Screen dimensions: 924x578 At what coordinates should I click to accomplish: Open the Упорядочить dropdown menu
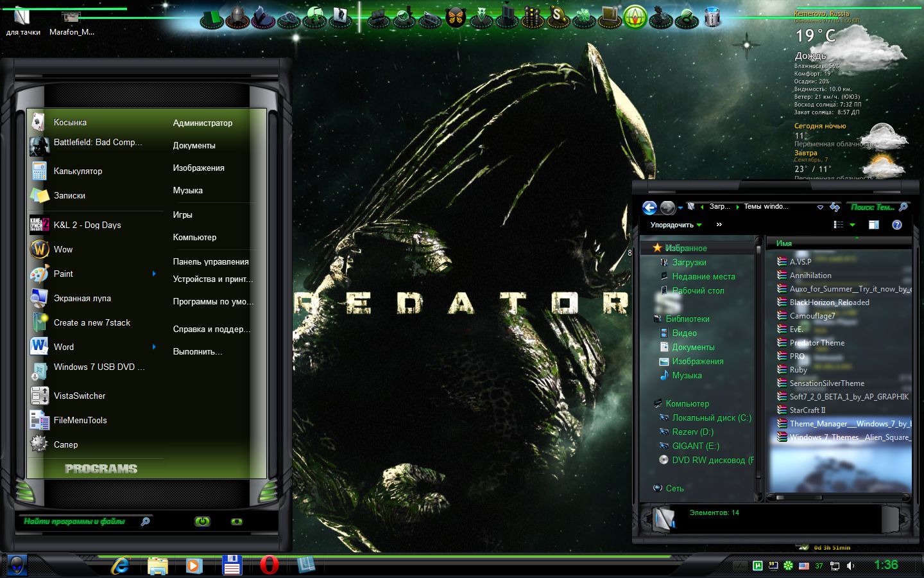click(x=676, y=225)
